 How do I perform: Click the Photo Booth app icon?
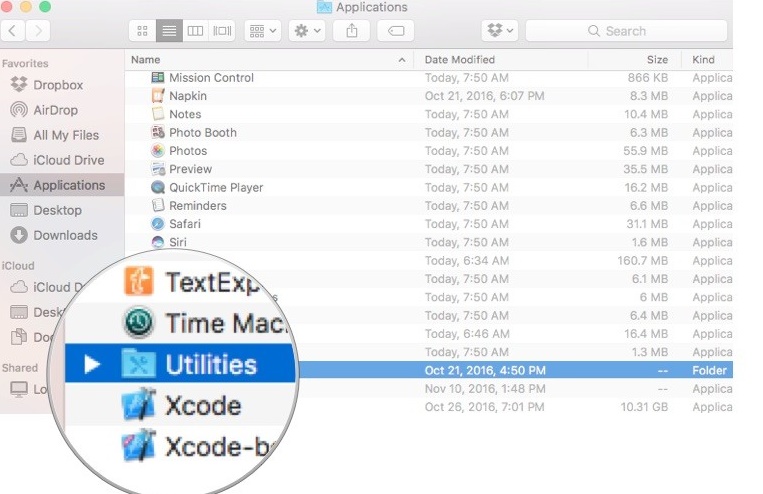tap(158, 132)
